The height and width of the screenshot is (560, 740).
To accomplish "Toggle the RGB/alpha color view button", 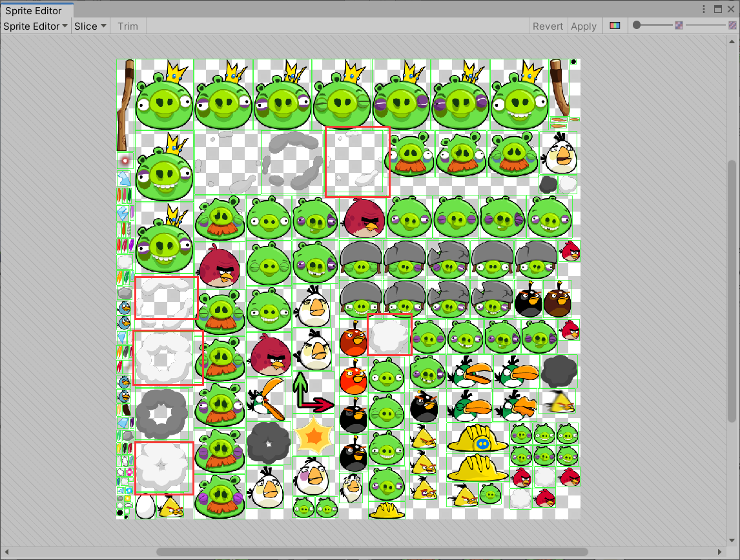I will click(x=615, y=26).
